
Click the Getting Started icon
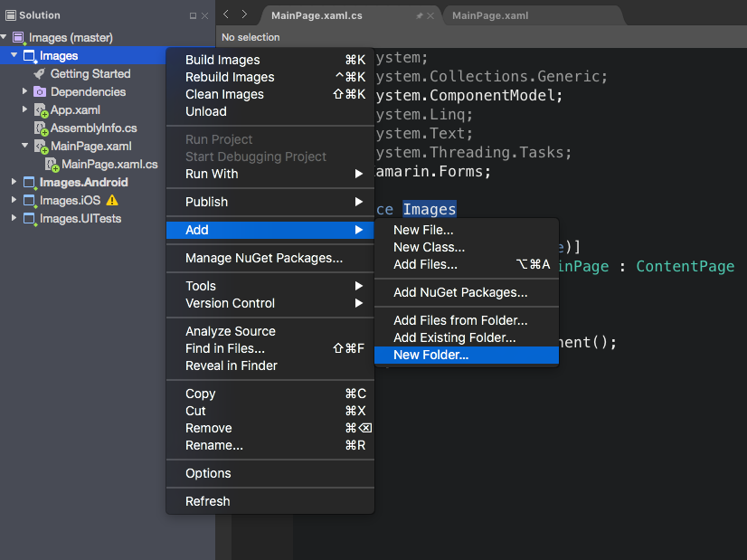[40, 74]
